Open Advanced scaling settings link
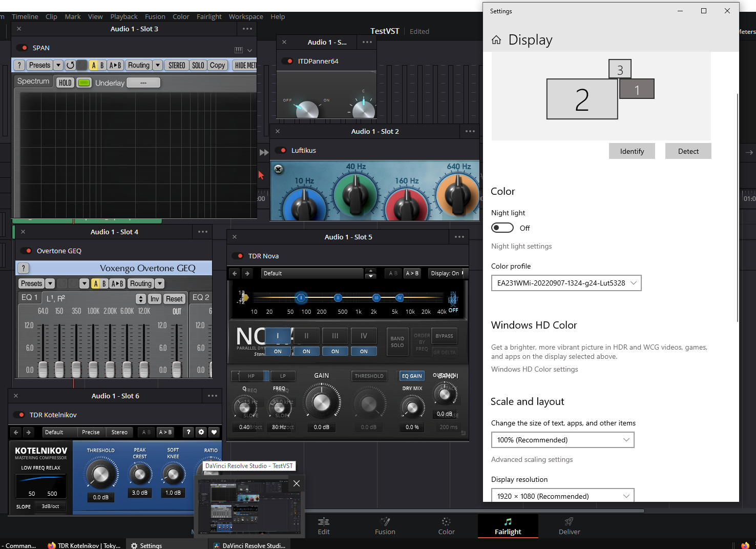The width and height of the screenshot is (756, 549). click(x=532, y=459)
